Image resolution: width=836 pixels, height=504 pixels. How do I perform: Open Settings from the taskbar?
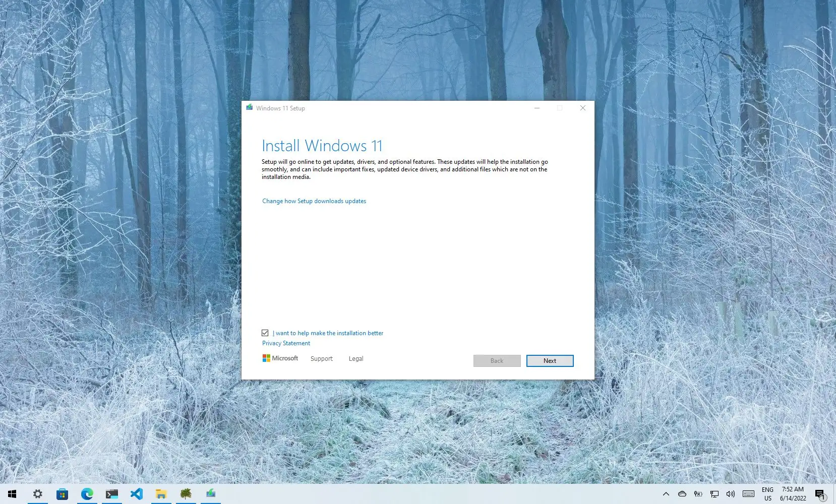38,494
